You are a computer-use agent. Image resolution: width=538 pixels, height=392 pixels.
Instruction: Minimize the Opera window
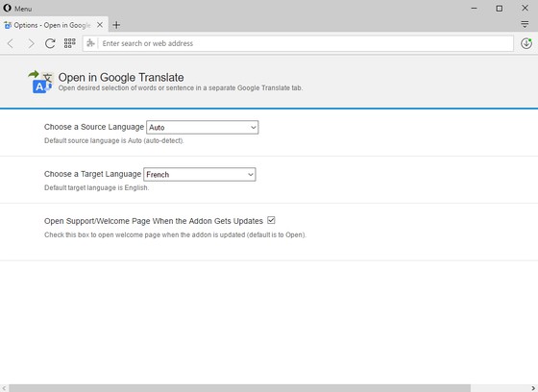click(475, 9)
